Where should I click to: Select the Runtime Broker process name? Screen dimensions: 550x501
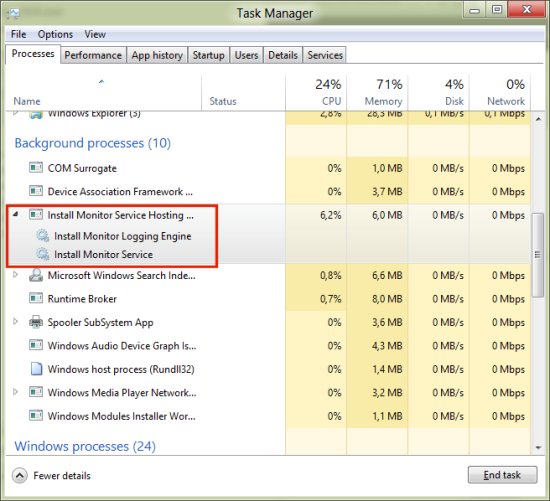pos(82,299)
